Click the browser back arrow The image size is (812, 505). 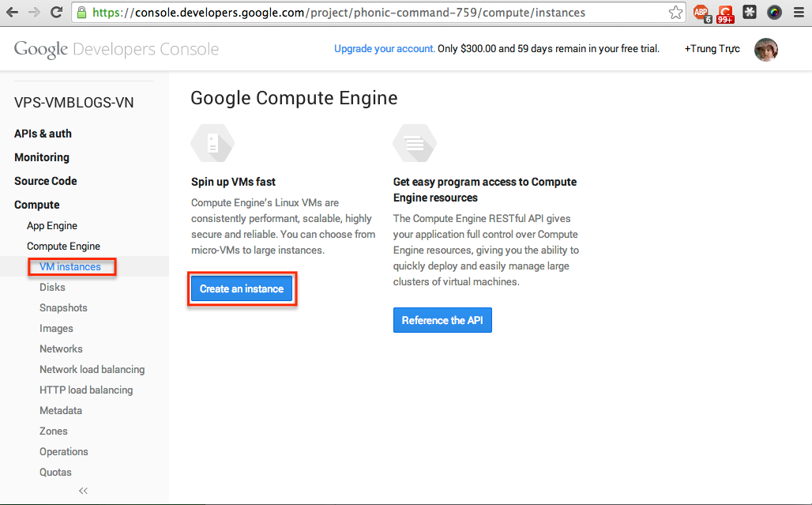[x=12, y=13]
